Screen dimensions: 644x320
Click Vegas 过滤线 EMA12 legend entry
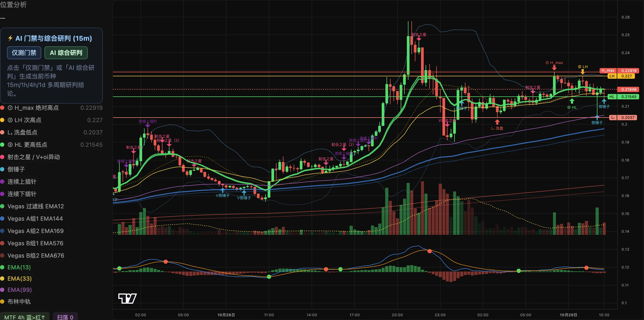[x=32, y=206]
